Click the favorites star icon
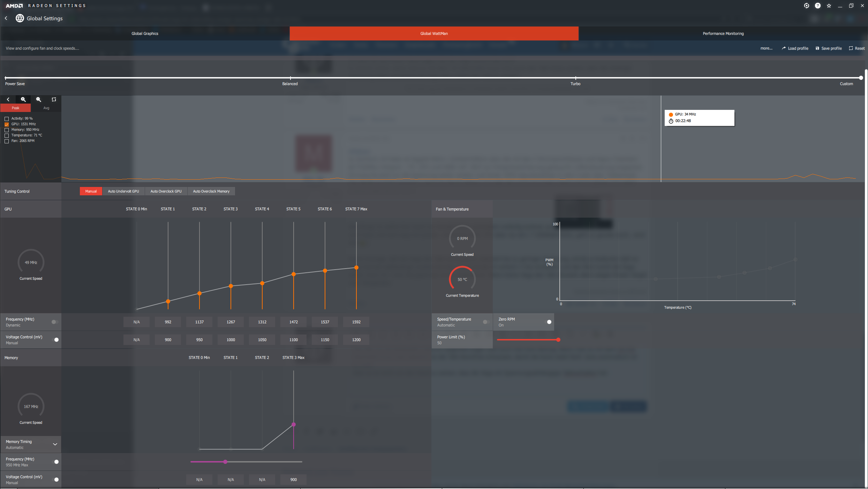Image resolution: width=868 pixels, height=489 pixels. (x=829, y=6)
